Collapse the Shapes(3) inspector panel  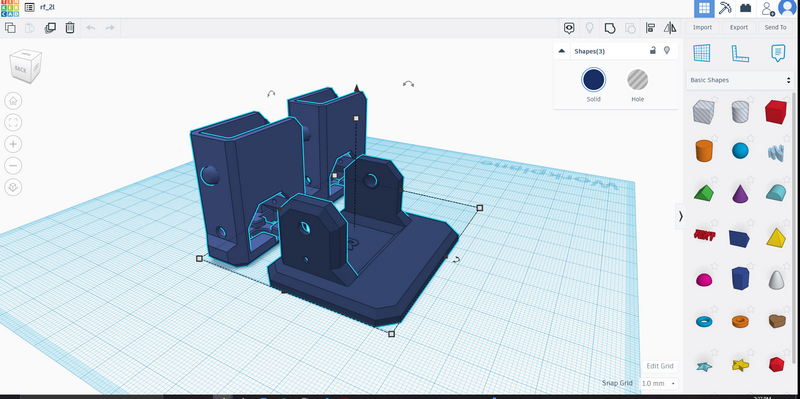(x=562, y=51)
